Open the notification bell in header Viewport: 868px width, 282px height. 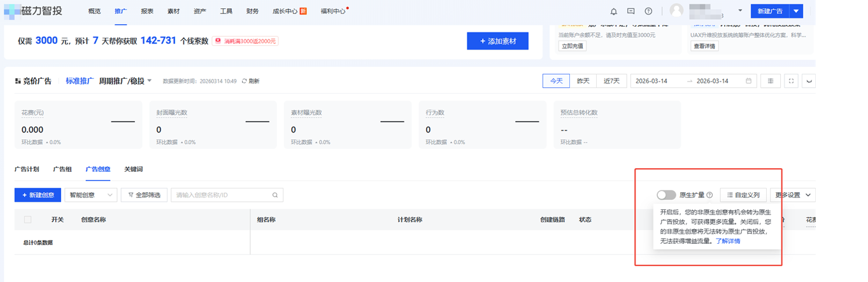(x=614, y=11)
